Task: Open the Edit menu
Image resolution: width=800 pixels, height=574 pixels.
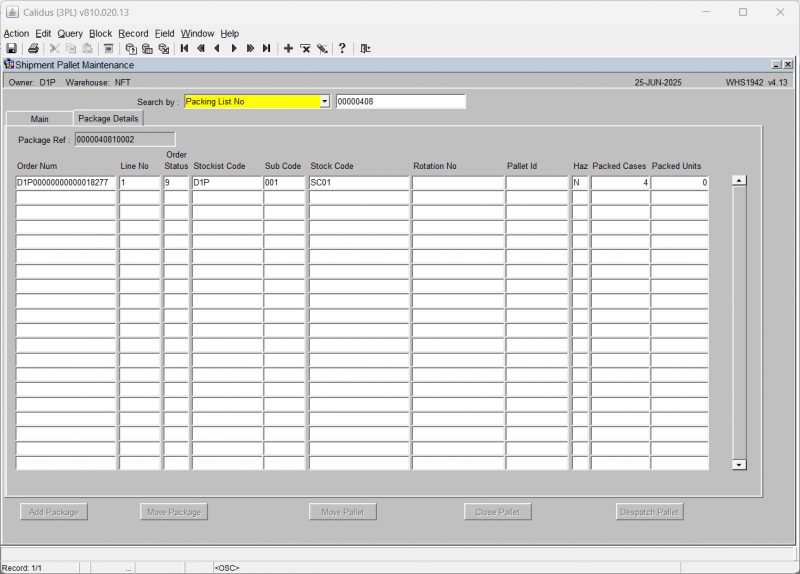Action: [43, 34]
